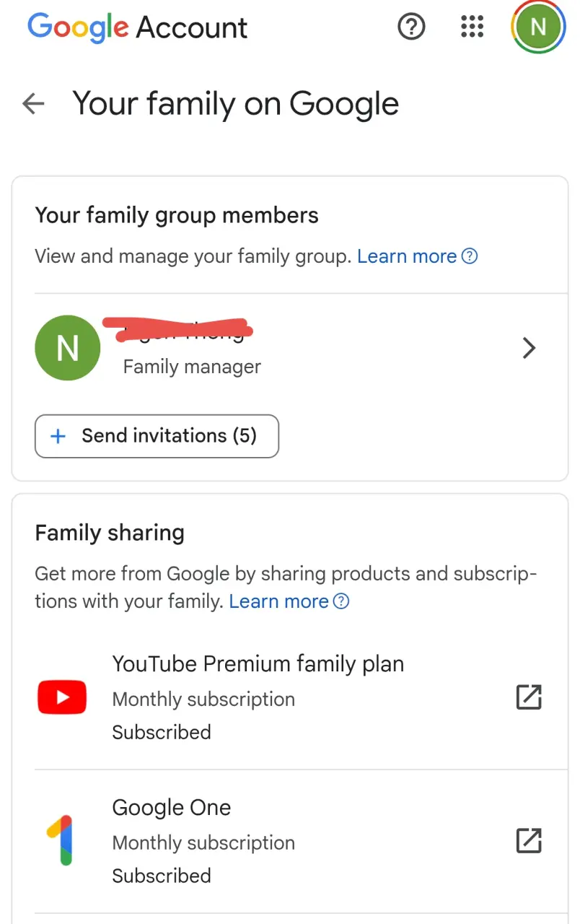Click the Google One colorful logo
580x924 pixels.
[x=61, y=841]
